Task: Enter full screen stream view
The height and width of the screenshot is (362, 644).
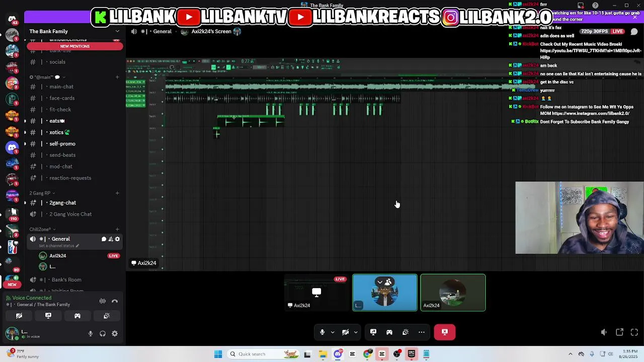Action: (634, 332)
